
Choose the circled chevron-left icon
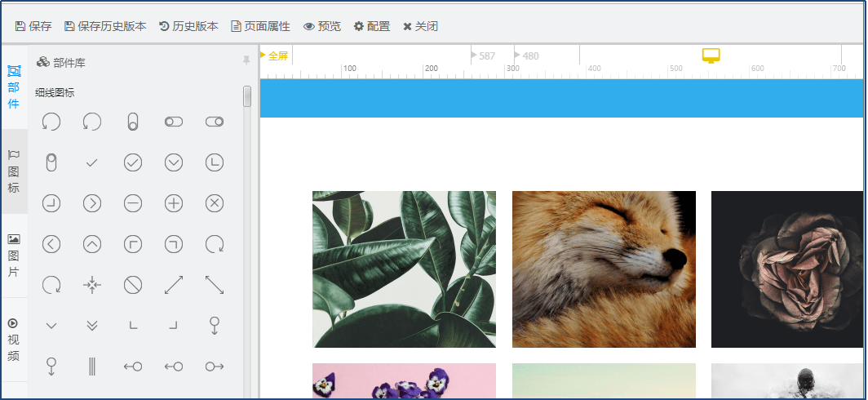[x=51, y=244]
